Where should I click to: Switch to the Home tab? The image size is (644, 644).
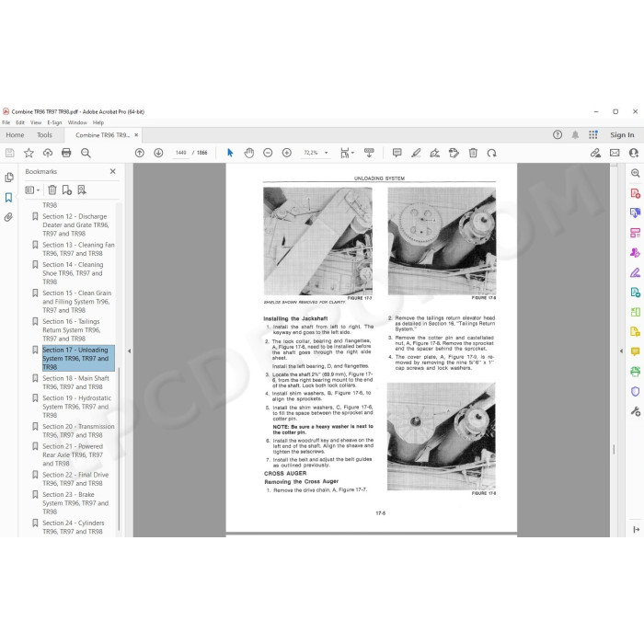15,135
